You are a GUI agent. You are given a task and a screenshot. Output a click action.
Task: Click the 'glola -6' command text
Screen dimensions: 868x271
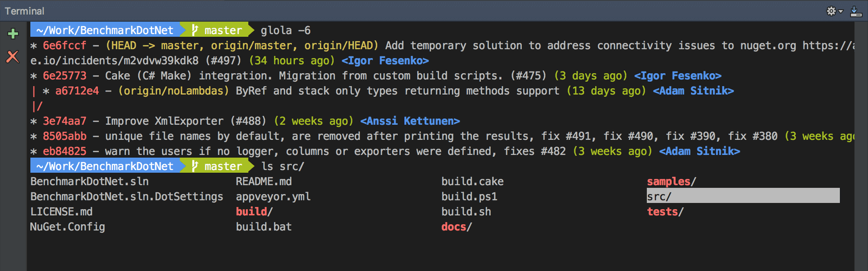click(285, 30)
